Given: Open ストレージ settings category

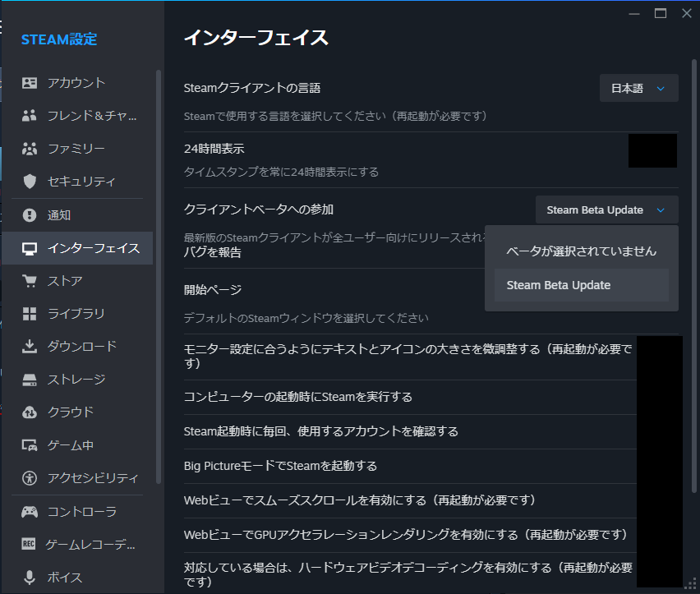Looking at the screenshot, I should [x=78, y=380].
